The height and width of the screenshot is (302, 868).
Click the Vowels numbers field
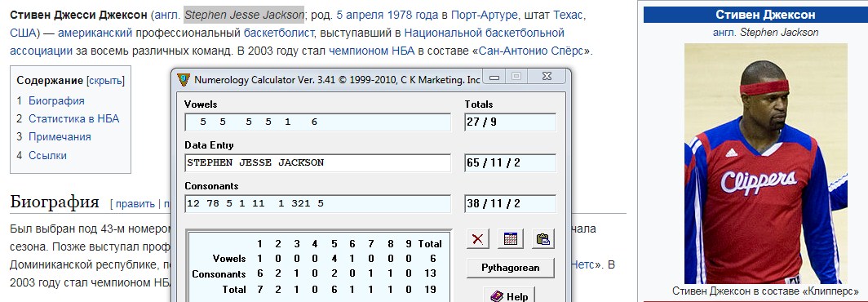pos(318,122)
